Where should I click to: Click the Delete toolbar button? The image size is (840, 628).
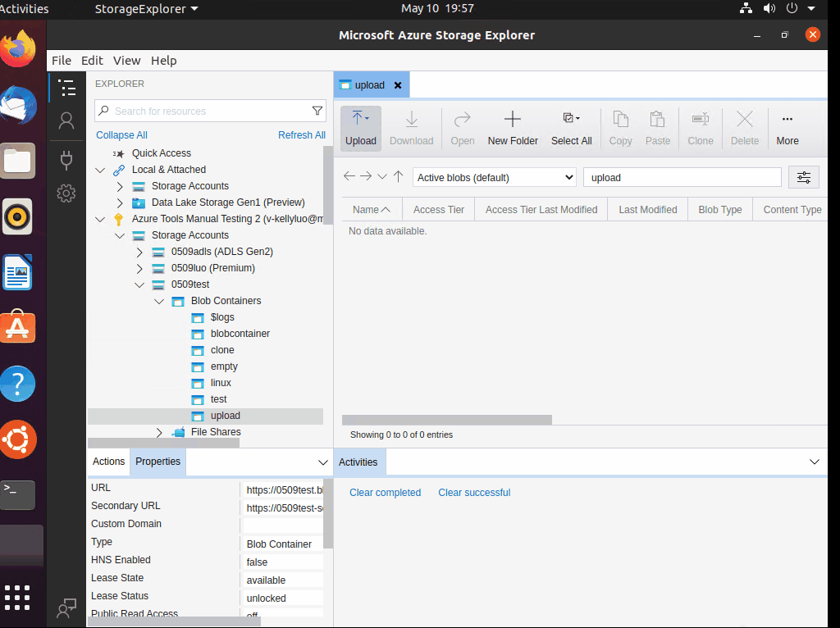[745, 128]
